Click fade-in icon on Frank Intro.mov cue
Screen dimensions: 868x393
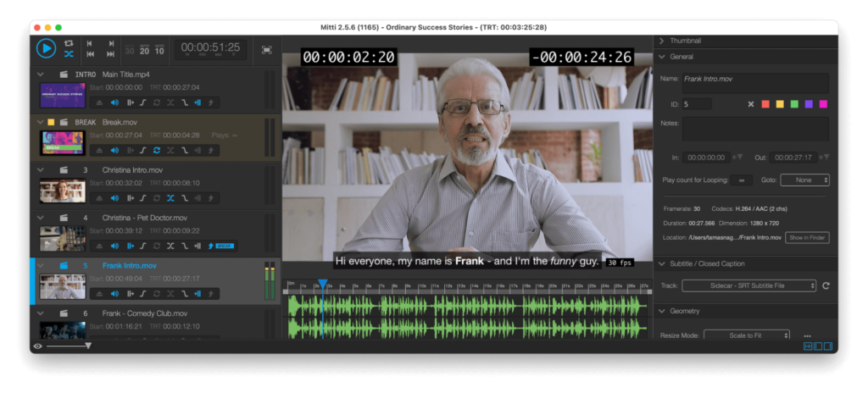pos(142,293)
